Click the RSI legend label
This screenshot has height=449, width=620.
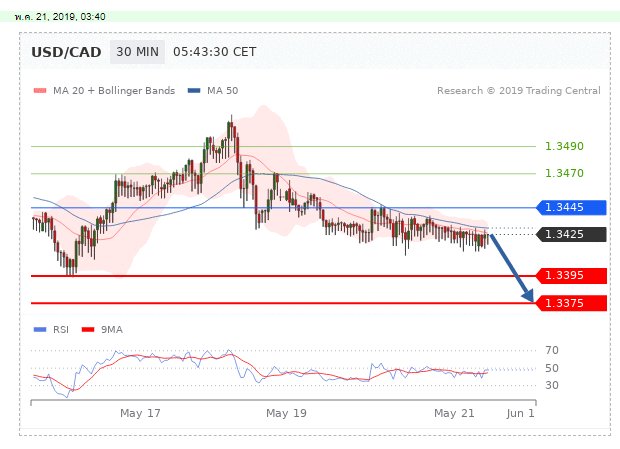[61, 330]
